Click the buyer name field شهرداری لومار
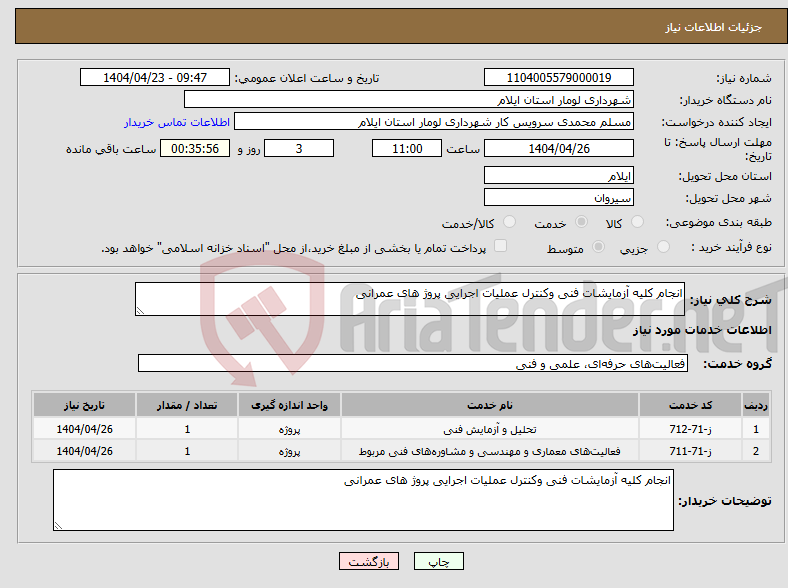The width and height of the screenshot is (788, 588). pos(409,100)
